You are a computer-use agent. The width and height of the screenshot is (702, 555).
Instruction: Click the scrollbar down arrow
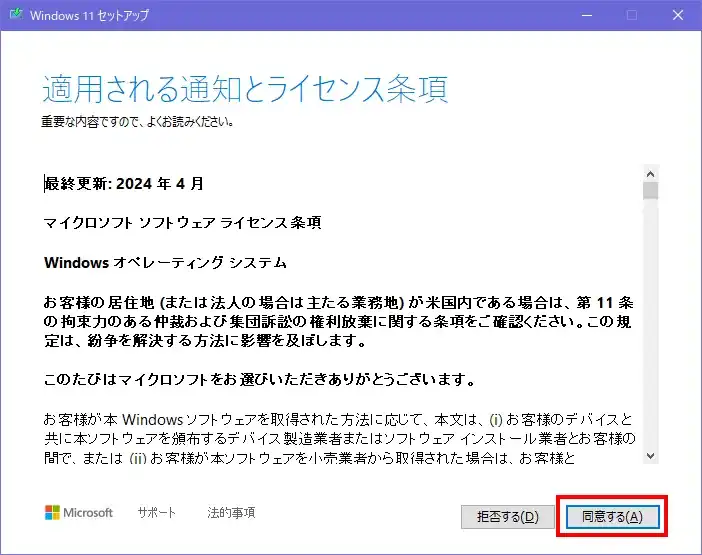coord(650,455)
